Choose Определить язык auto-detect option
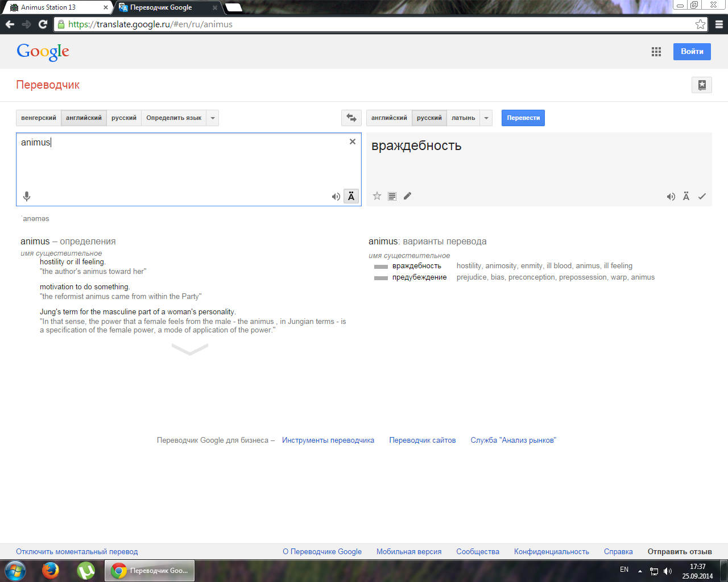Image resolution: width=728 pixels, height=582 pixels. coord(173,118)
